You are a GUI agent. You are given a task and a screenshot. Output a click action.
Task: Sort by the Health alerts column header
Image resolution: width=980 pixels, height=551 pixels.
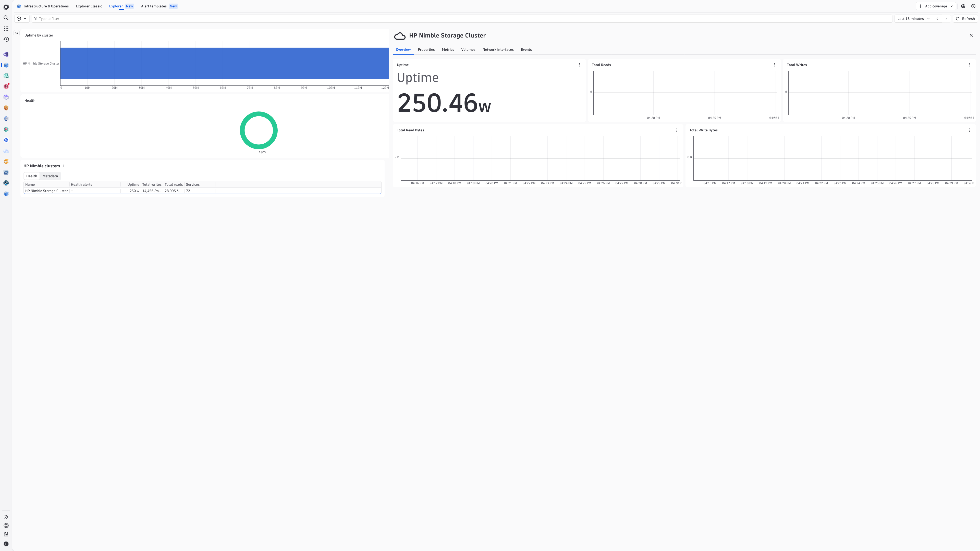95,184
